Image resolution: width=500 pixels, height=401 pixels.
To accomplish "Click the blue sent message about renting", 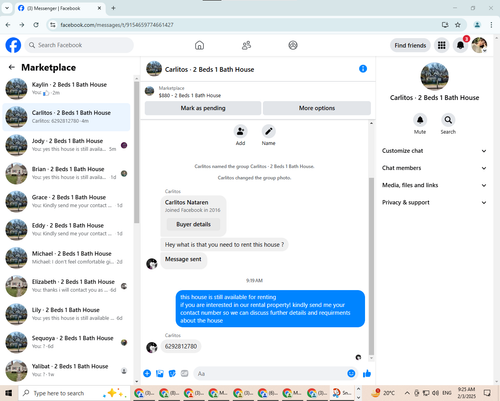I will [x=270, y=309].
